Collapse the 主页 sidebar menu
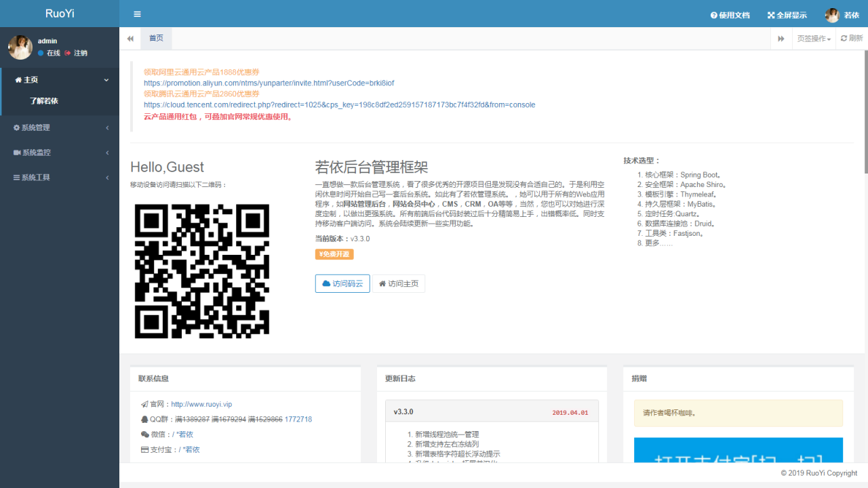This screenshot has width=868, height=488. (x=60, y=80)
